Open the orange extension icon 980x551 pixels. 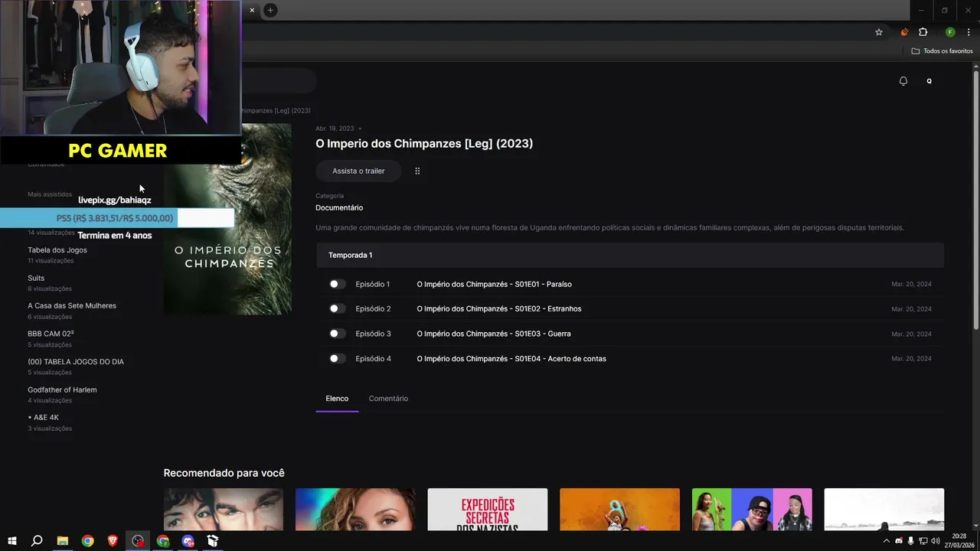904,32
